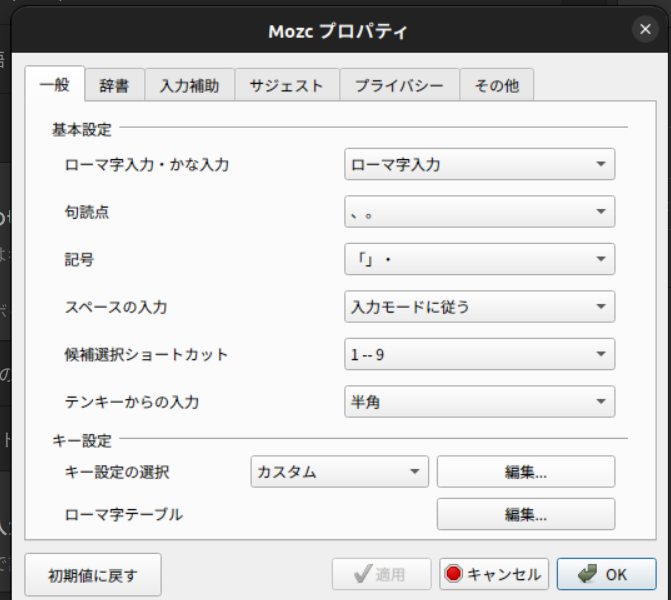Switch to the サジェスト tab

[x=287, y=85]
